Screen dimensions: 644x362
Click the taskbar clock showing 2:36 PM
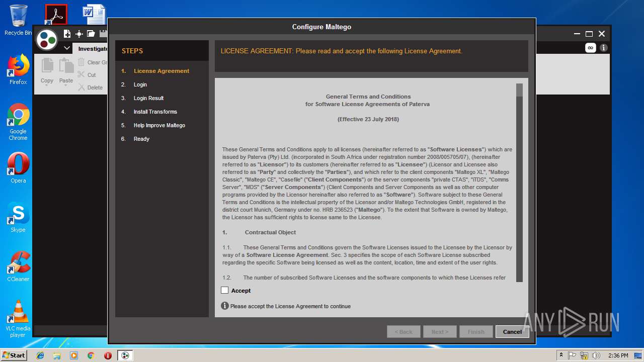[618, 355]
